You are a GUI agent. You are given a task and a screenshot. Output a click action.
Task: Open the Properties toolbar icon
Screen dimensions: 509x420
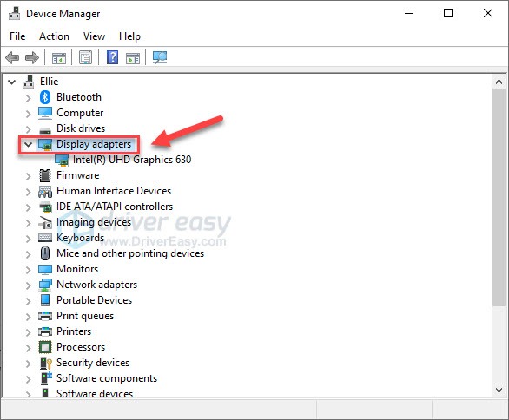(86, 58)
